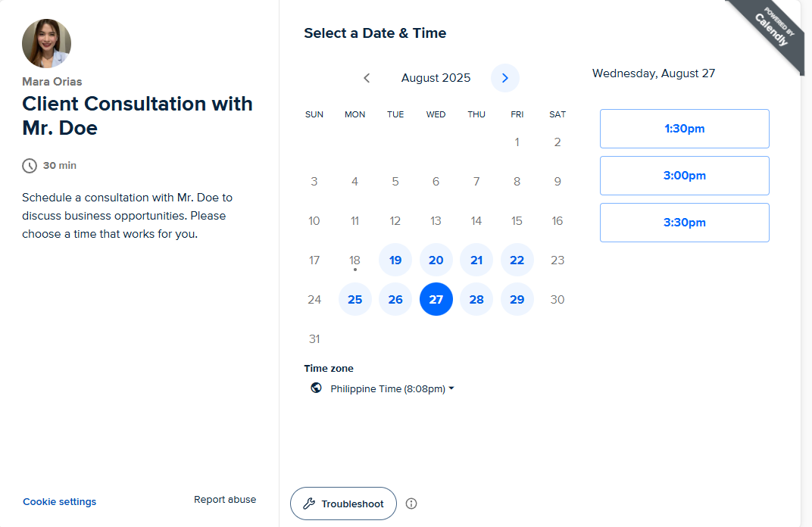Image resolution: width=812 pixels, height=527 pixels.
Task: Choose August 29 on the calendar
Action: (517, 300)
